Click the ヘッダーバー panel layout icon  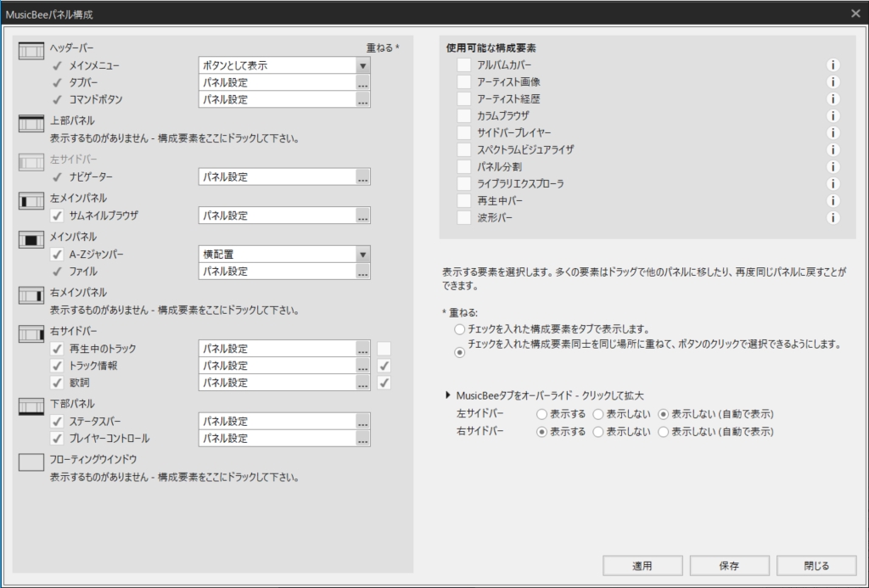point(32,51)
